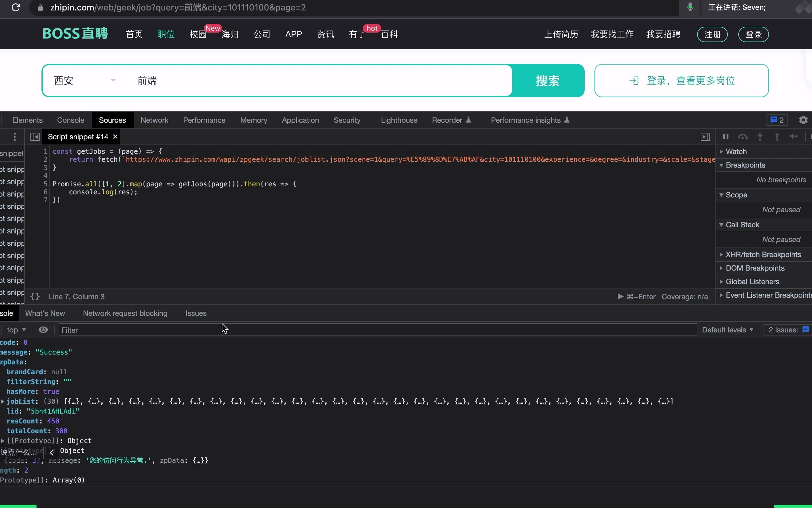
Task: Open Network request blocking drawer tab
Action: pyautogui.click(x=125, y=313)
